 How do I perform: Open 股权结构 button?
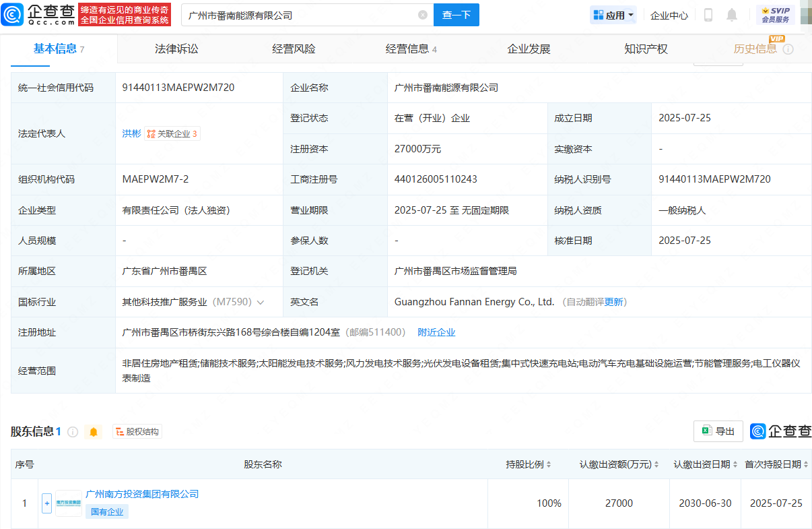[137, 431]
